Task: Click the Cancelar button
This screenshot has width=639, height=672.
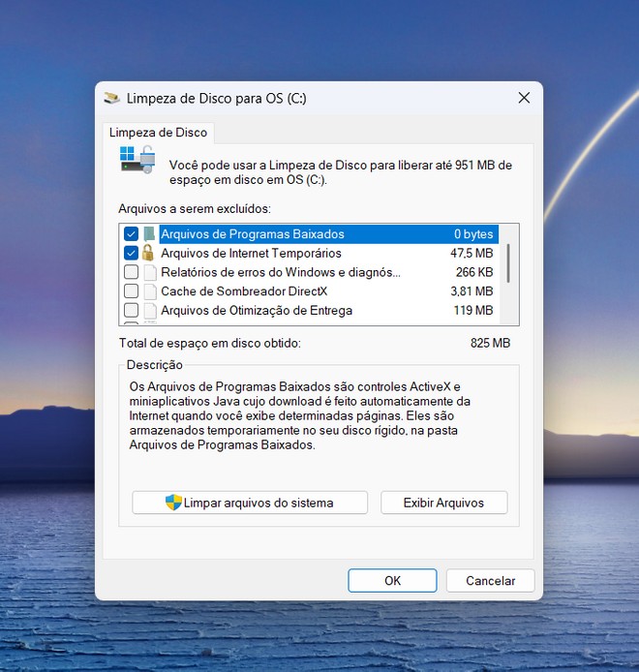Action: point(490,581)
